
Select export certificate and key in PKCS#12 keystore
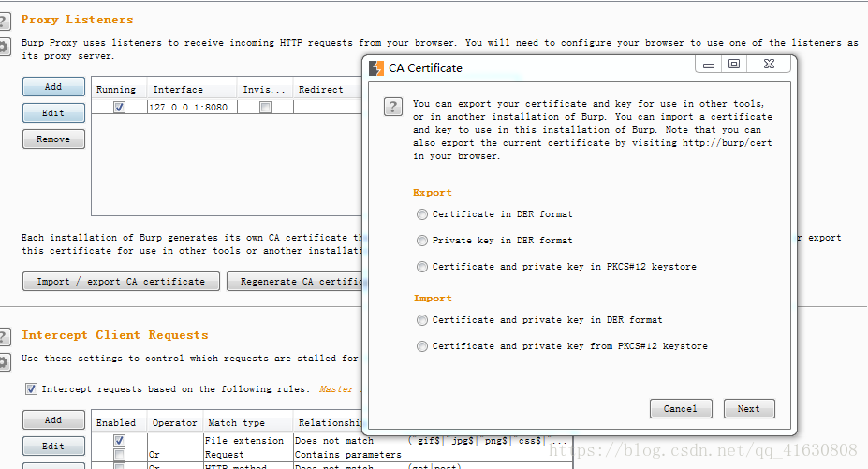422,267
